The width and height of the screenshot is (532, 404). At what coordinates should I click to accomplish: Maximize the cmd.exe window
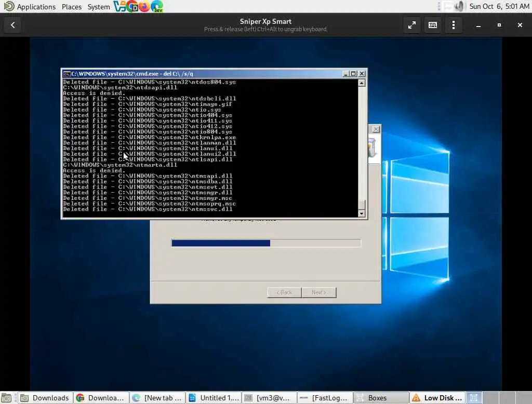click(353, 74)
